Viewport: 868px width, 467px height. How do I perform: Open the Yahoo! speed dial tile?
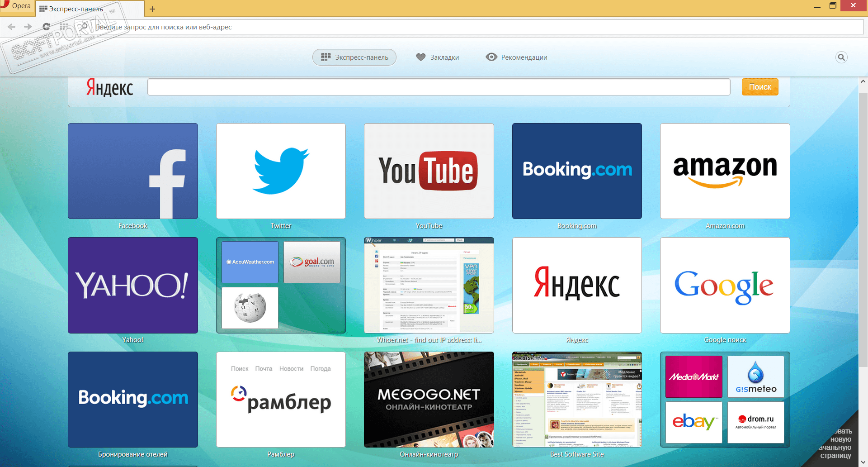click(133, 285)
